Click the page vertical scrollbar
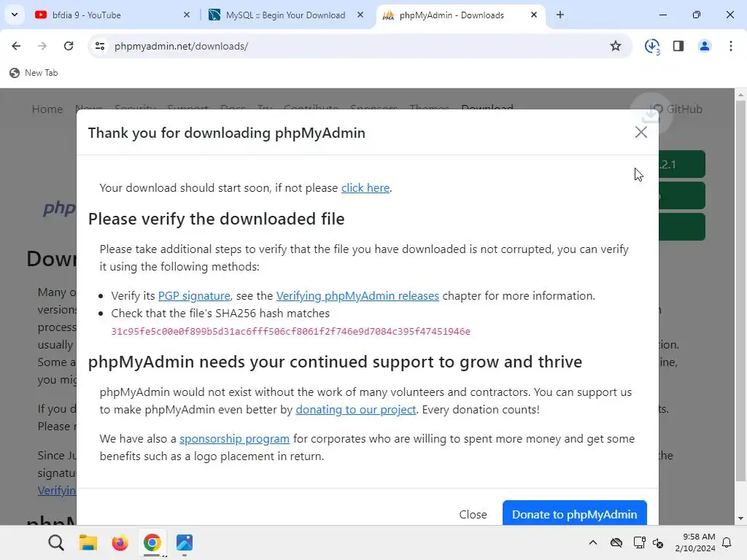This screenshot has width=747, height=560. click(x=740, y=290)
